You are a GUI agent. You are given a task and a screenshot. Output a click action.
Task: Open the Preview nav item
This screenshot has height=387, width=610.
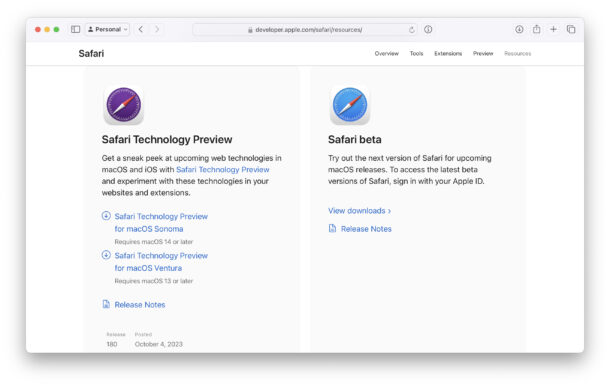(x=483, y=54)
